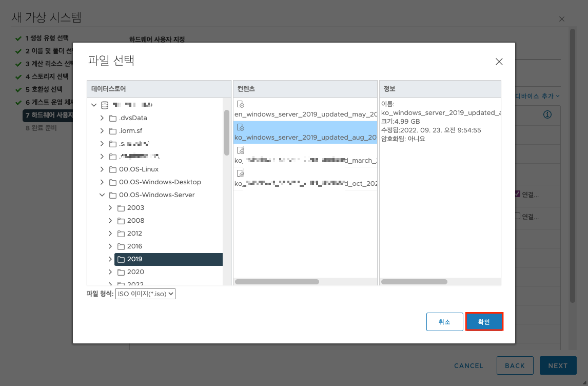The width and height of the screenshot is (588, 386).
Task: Expand the 2003 folder chevron
Action: tap(110, 208)
